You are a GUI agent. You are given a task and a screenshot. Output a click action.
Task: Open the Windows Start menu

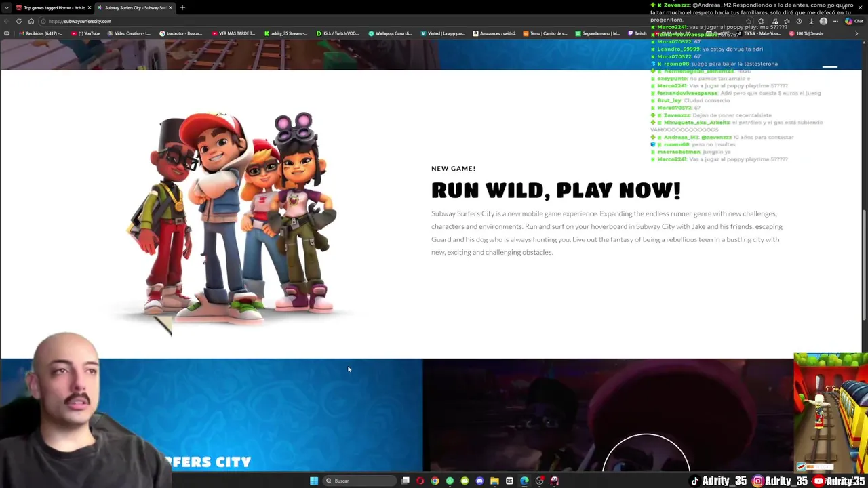click(314, 481)
